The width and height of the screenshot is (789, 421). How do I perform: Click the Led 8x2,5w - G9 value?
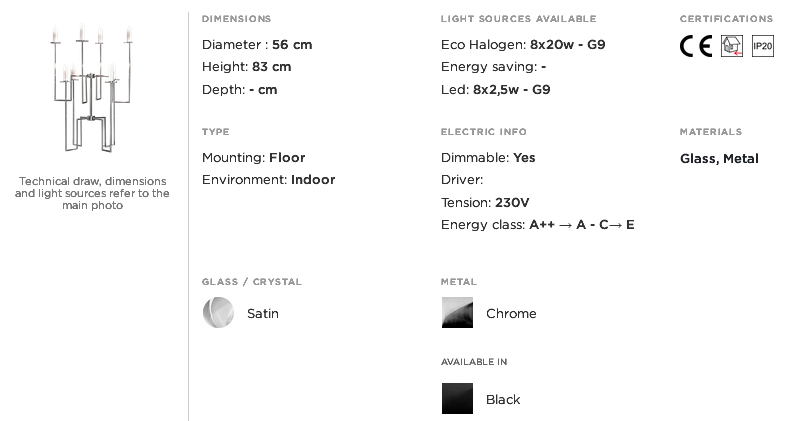coord(512,90)
